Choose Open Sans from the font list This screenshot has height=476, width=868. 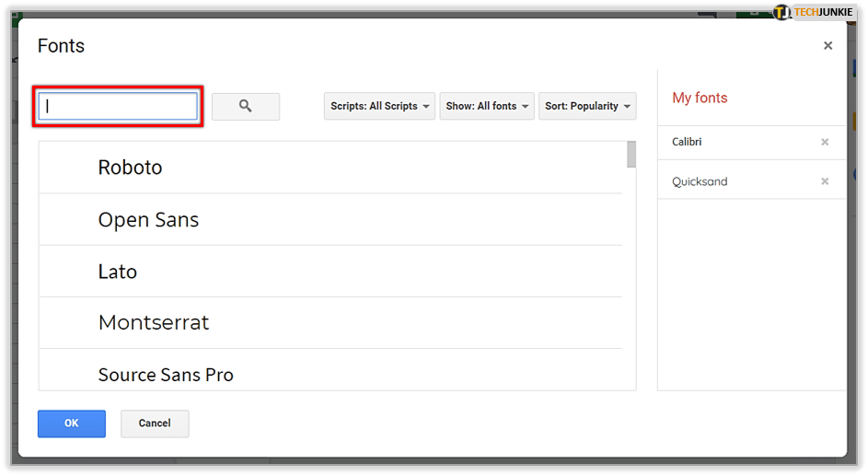tap(148, 220)
